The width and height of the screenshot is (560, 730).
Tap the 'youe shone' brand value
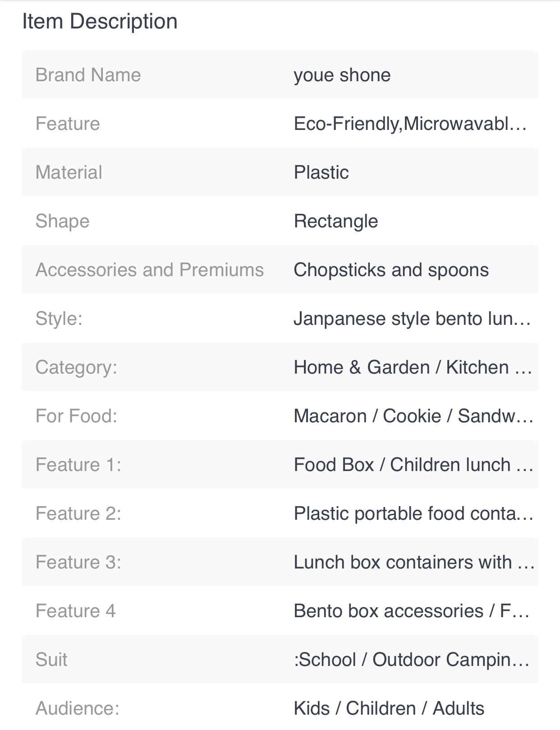coord(342,75)
